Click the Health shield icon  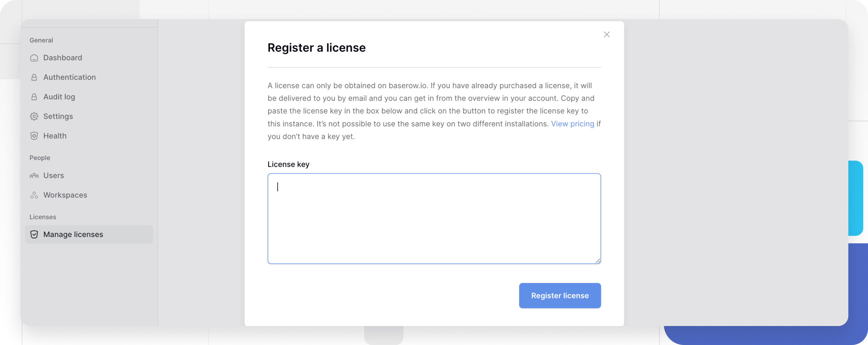click(x=34, y=136)
